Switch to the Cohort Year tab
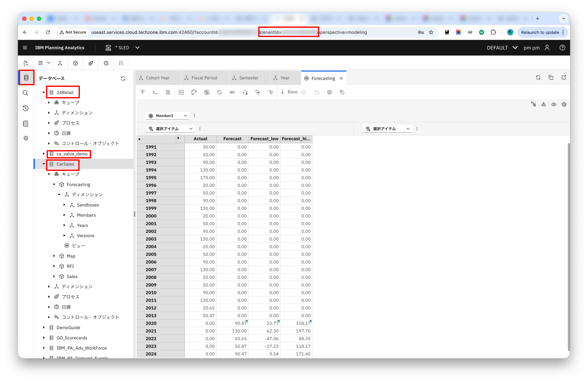Screen dimensions: 588x382 [157, 78]
